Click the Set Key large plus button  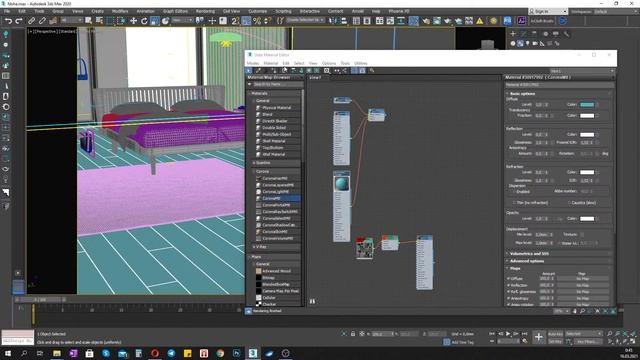[x=538, y=337]
